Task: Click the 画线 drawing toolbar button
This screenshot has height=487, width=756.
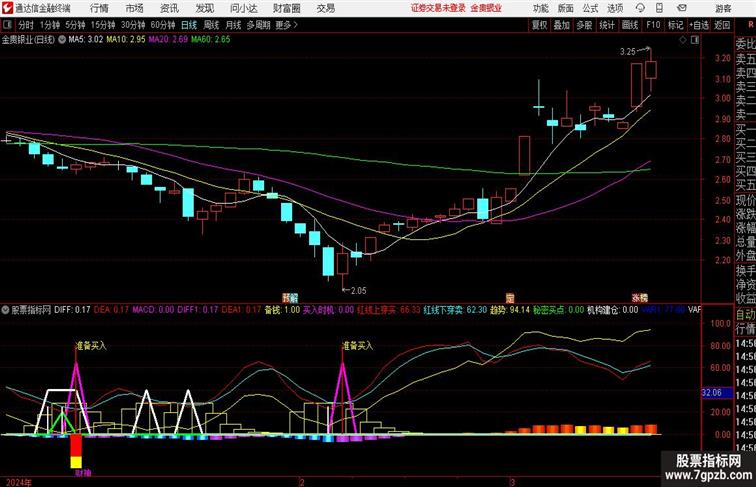Action: (630, 25)
